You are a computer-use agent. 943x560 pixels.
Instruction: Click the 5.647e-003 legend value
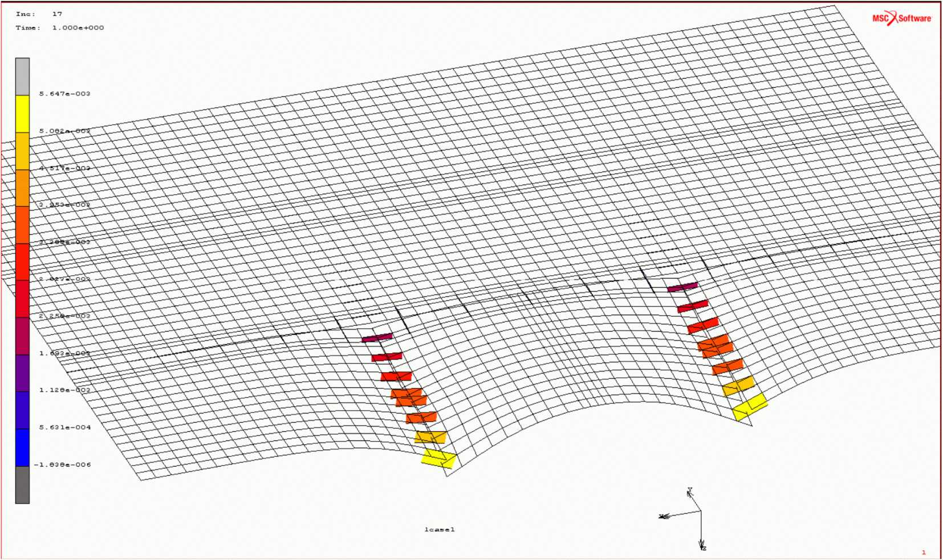tap(64, 93)
